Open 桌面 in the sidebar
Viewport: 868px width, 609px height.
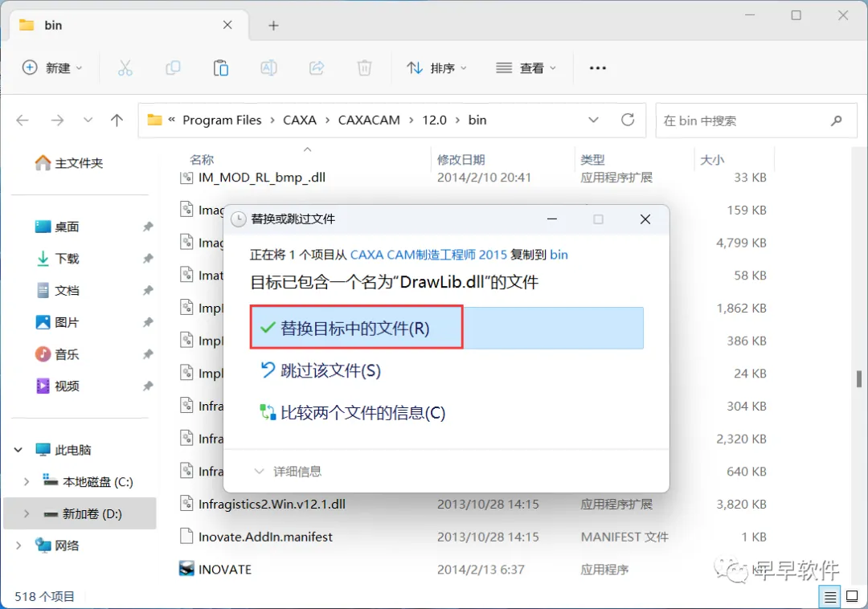coord(57,227)
